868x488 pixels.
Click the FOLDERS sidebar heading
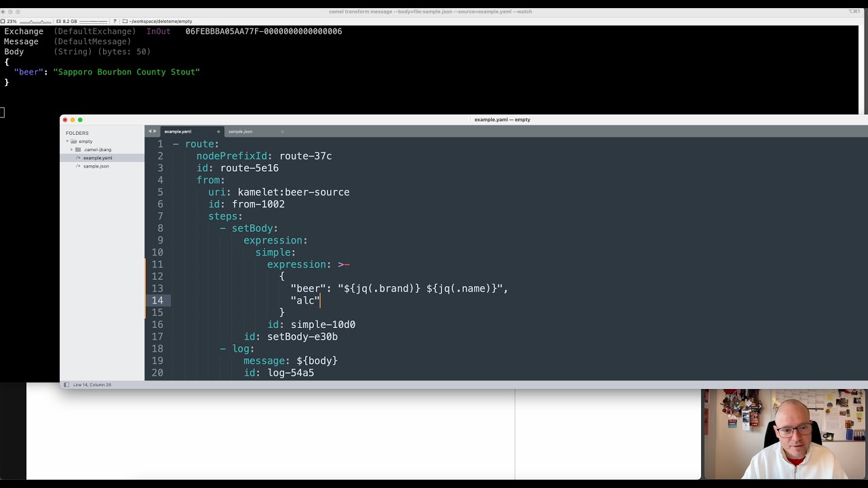(77, 134)
